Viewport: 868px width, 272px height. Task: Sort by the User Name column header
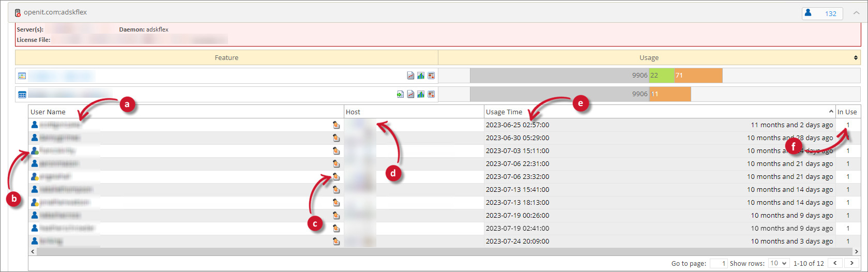point(48,112)
